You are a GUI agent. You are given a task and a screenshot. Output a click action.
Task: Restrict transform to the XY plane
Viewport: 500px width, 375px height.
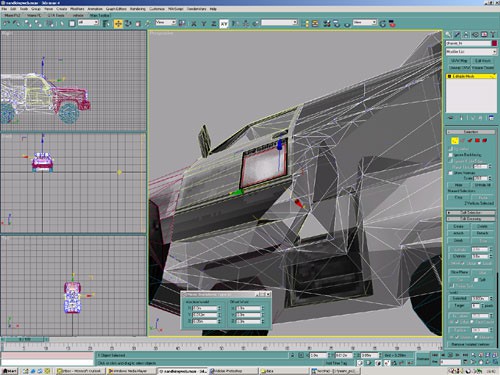pos(224,24)
